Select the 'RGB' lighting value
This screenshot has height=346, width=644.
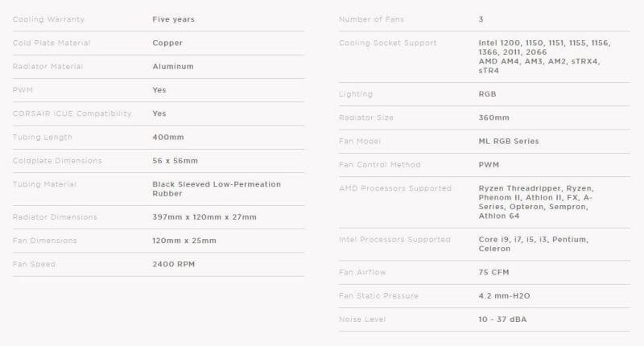488,94
